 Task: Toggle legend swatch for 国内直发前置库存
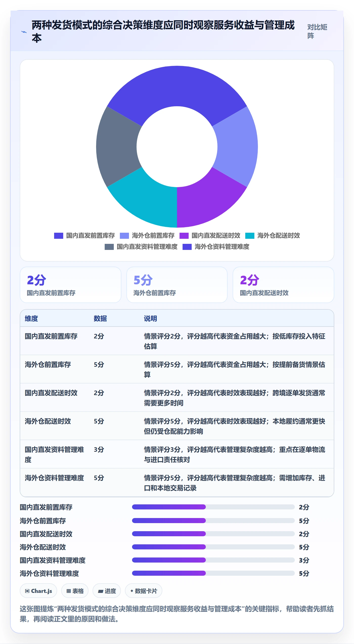tap(59, 235)
